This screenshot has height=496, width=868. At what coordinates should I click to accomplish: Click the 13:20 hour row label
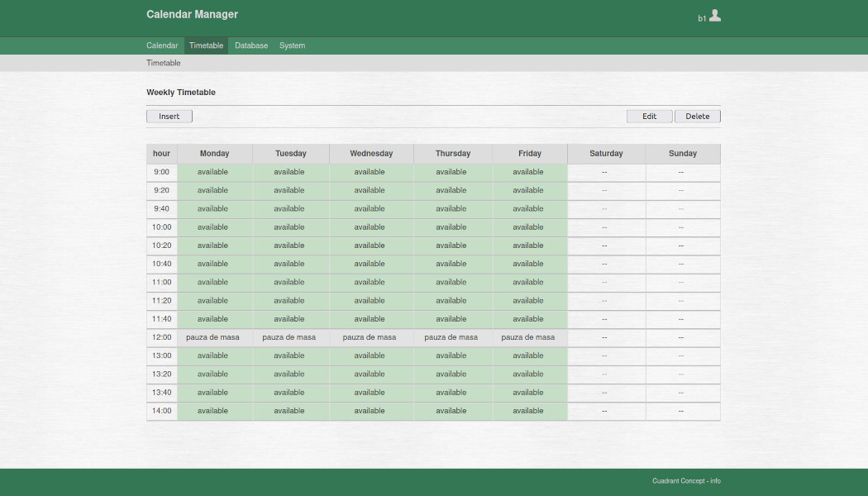[162, 374]
